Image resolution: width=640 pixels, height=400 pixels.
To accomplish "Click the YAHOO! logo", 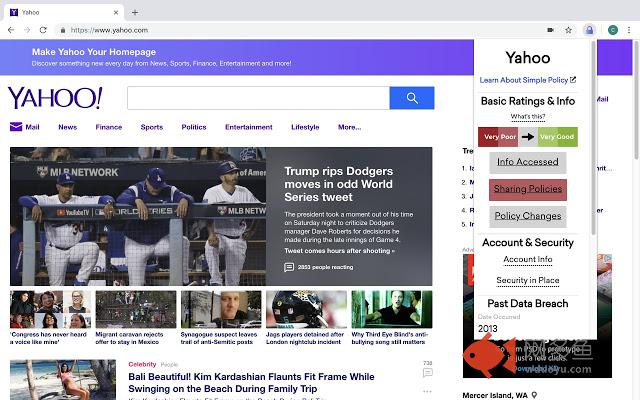I will click(x=55, y=98).
